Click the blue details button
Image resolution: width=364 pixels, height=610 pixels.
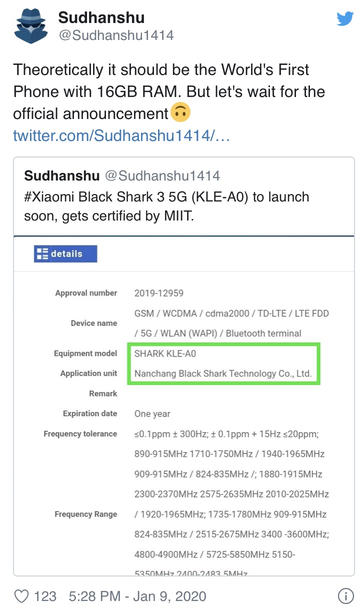point(65,253)
